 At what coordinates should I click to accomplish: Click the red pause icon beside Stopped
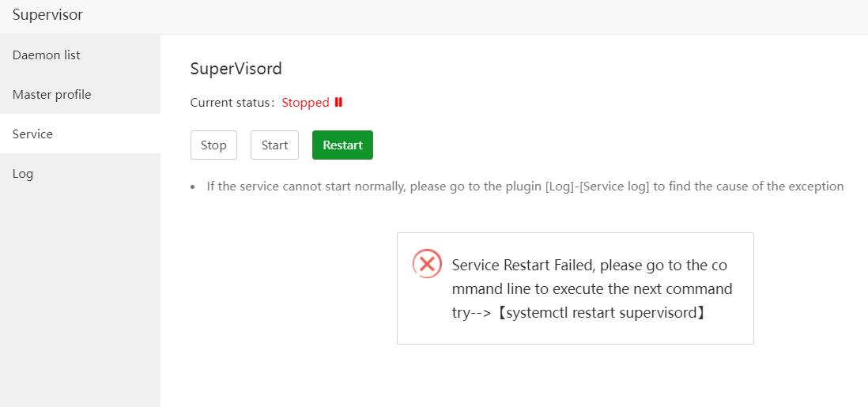pyautogui.click(x=338, y=102)
